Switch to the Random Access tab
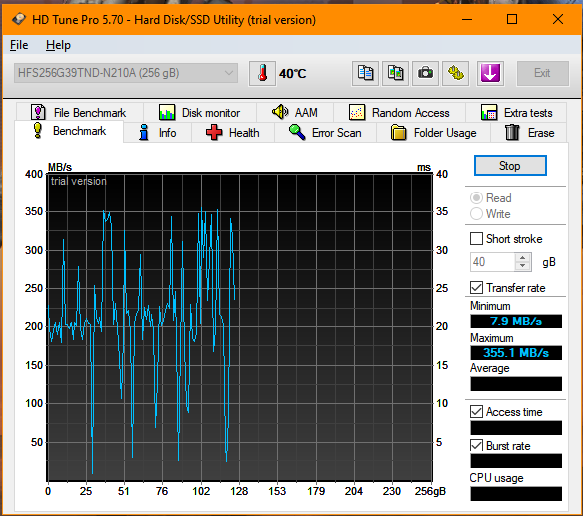 [x=399, y=112]
